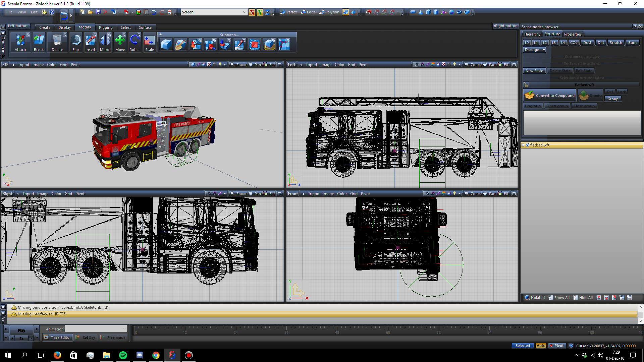The height and width of the screenshot is (362, 644).
Task: Open the Screen coordinate system dropdown
Action: (x=245, y=12)
